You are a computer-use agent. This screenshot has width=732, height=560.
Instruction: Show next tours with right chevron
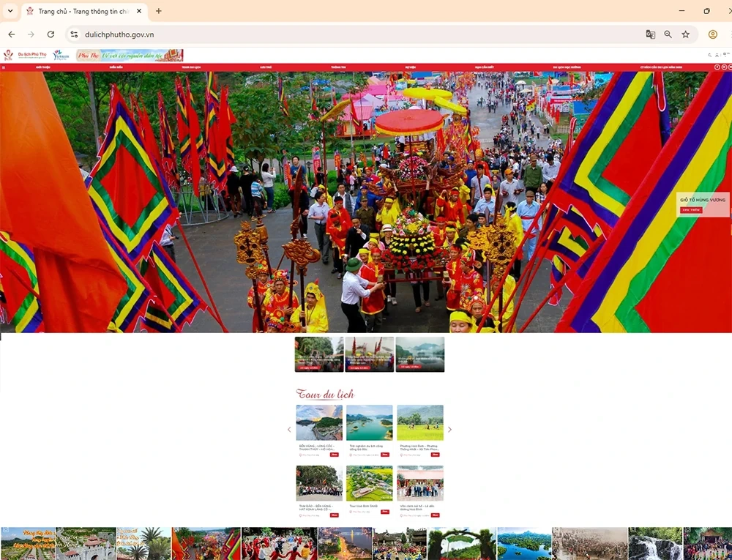point(449,430)
